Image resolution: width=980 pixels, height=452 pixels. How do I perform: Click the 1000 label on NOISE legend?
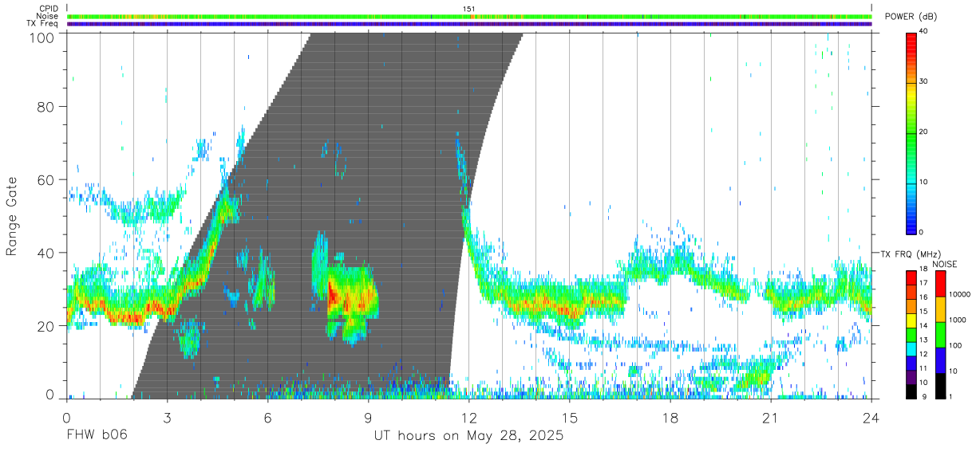[x=956, y=320]
